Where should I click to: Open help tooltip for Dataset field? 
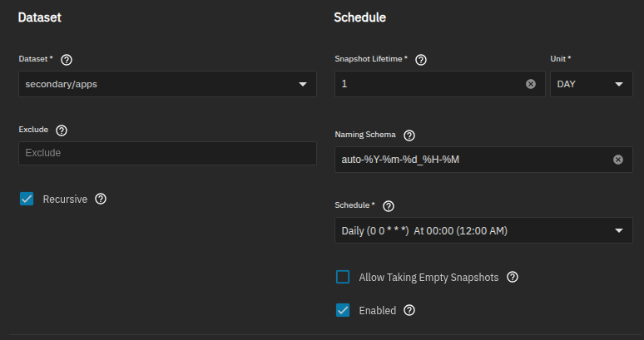click(x=67, y=60)
